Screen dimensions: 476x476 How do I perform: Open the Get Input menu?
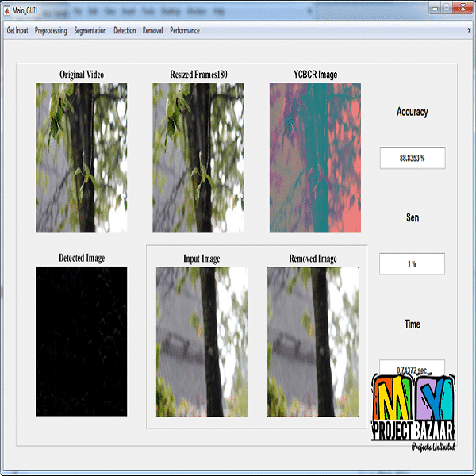[x=17, y=30]
